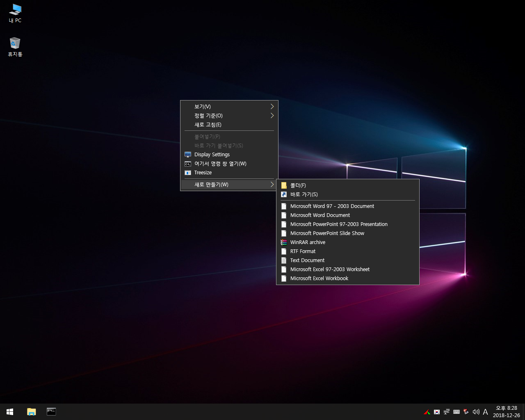Create Microsoft Excel 97-2003 Worksheet

point(348,269)
